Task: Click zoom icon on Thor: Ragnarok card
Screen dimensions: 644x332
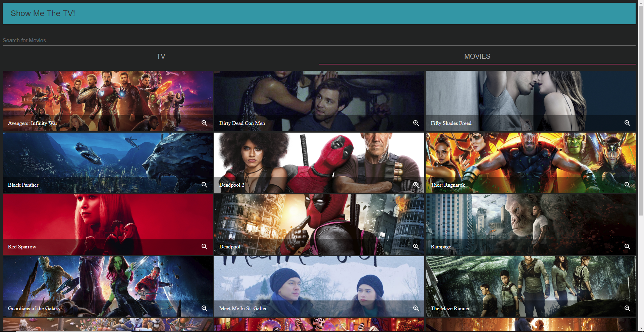Action: [627, 185]
